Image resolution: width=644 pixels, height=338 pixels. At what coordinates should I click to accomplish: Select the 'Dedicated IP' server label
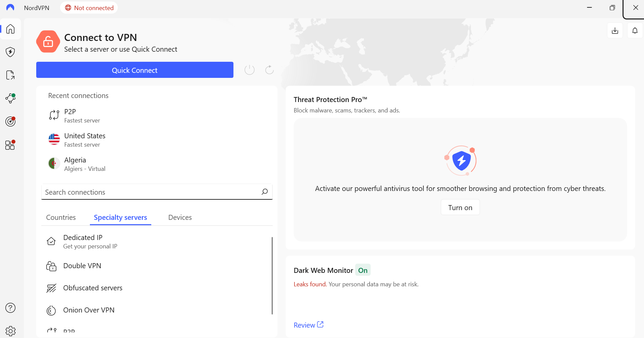(x=83, y=237)
